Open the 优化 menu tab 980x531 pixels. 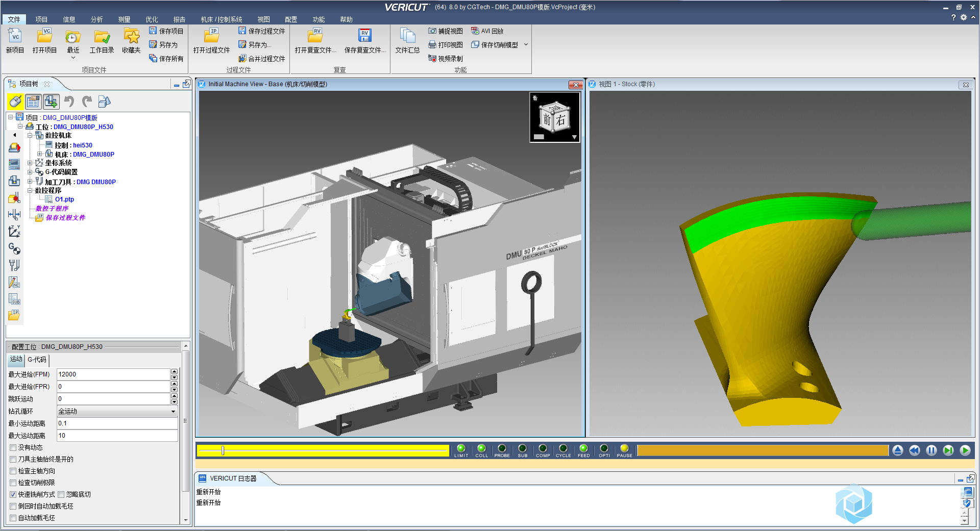152,19
